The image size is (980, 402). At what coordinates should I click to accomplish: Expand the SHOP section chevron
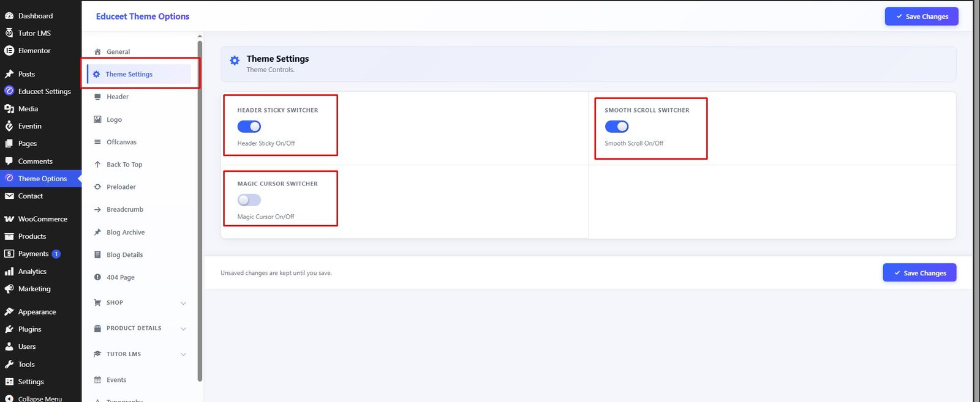point(183,303)
